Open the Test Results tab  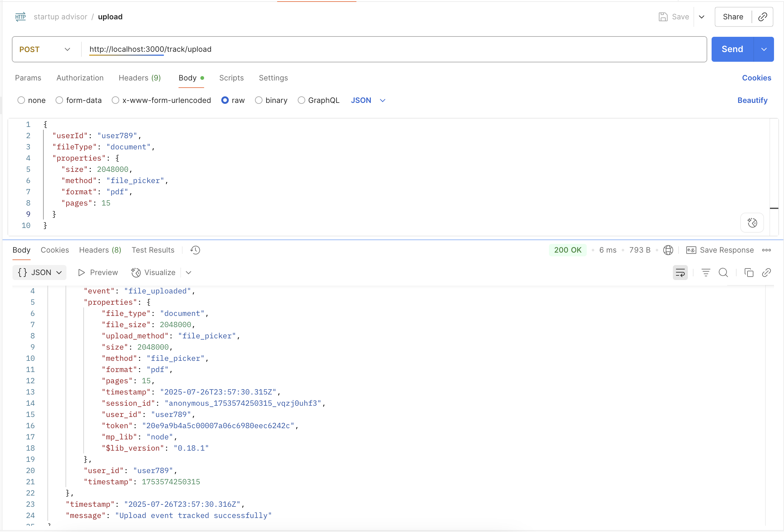[x=153, y=250]
